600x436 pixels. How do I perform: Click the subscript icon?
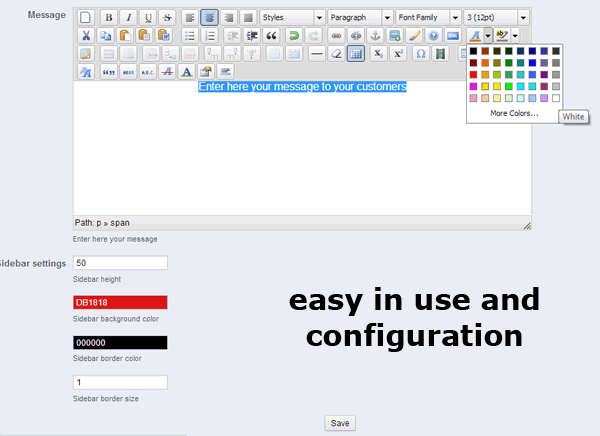(x=378, y=54)
